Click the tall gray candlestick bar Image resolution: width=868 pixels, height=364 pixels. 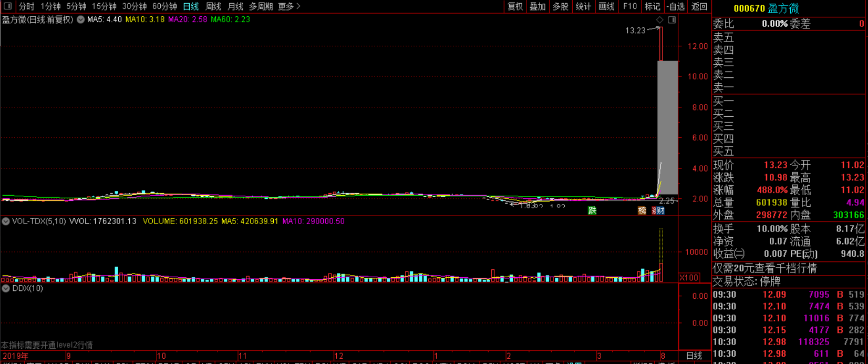(667, 128)
